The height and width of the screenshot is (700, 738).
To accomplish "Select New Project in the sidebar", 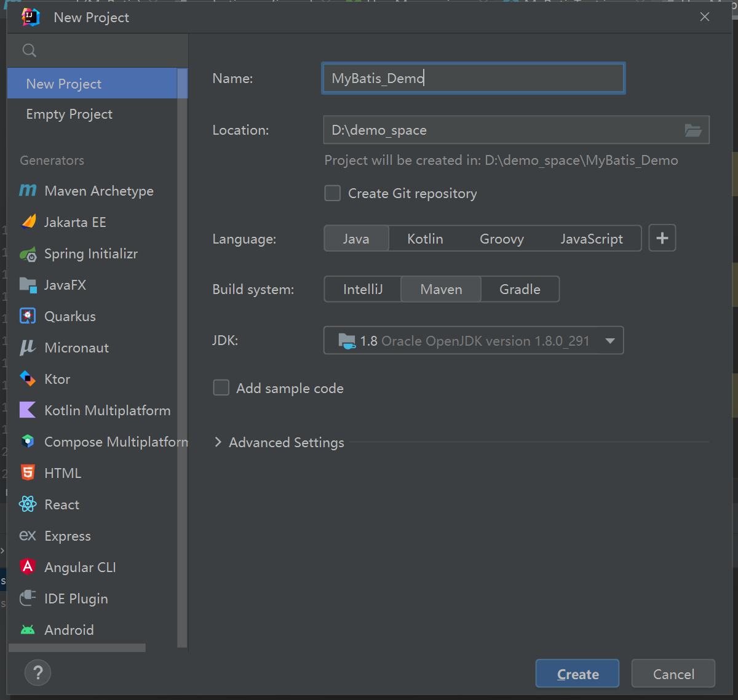I will tap(92, 84).
